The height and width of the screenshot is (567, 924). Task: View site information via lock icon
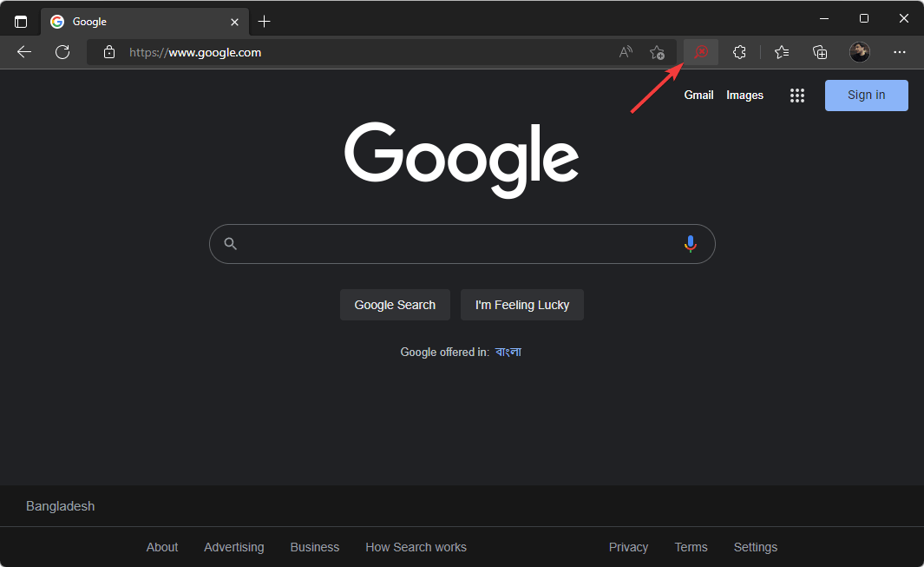[x=109, y=52]
